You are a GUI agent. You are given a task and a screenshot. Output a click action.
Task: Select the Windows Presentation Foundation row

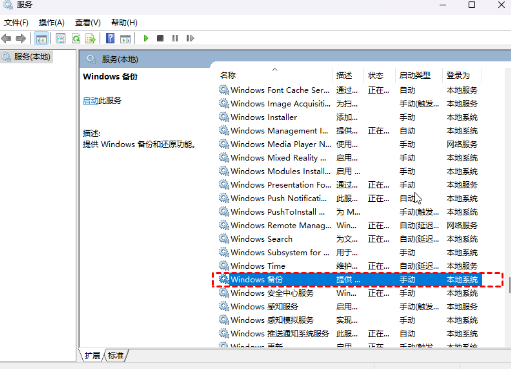(x=350, y=185)
